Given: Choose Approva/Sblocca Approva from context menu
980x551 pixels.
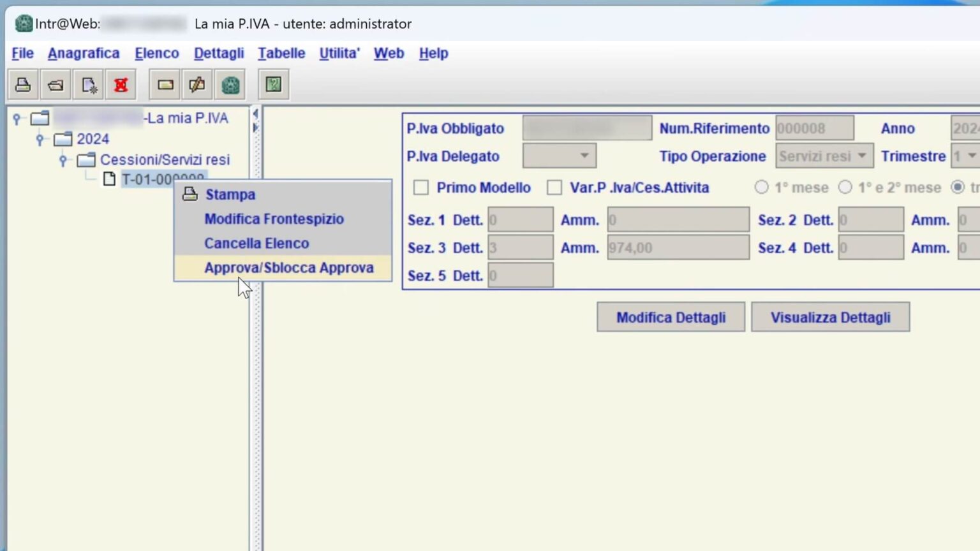Looking at the screenshot, I should pos(288,268).
